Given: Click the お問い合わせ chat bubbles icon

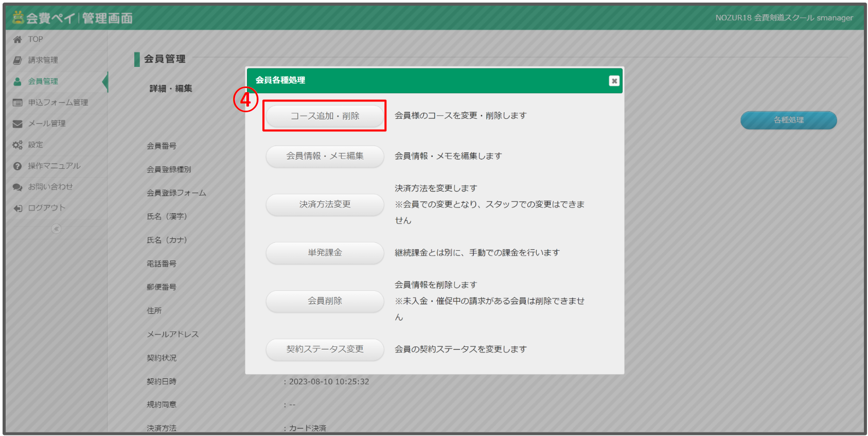Looking at the screenshot, I should pyautogui.click(x=17, y=187).
